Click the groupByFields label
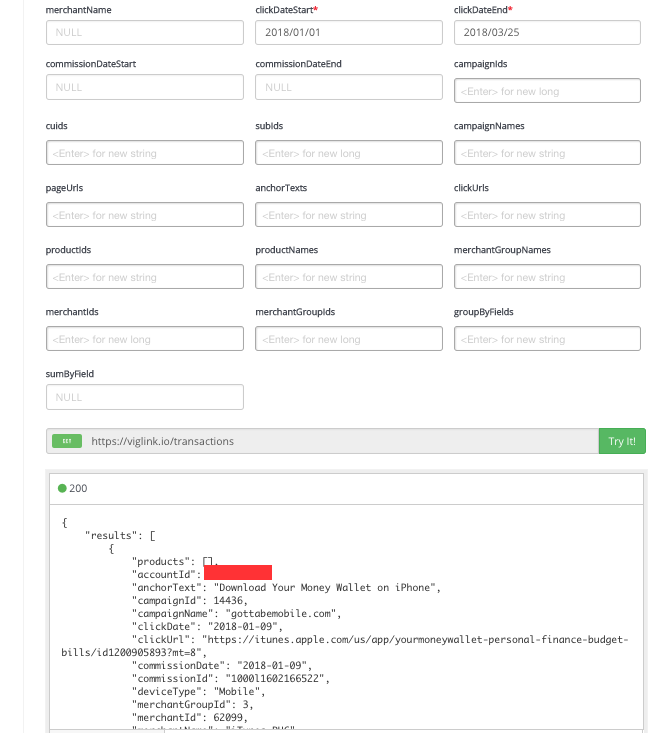 coord(483,312)
